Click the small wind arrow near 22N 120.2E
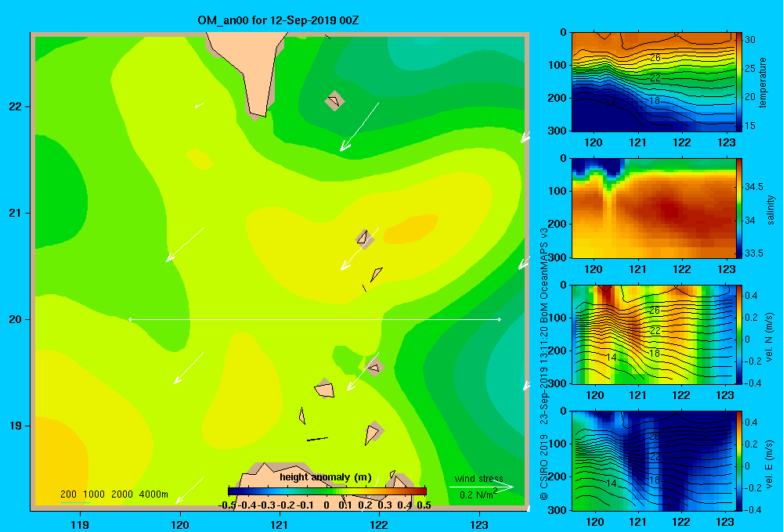The width and height of the screenshot is (783, 532). (x=199, y=106)
